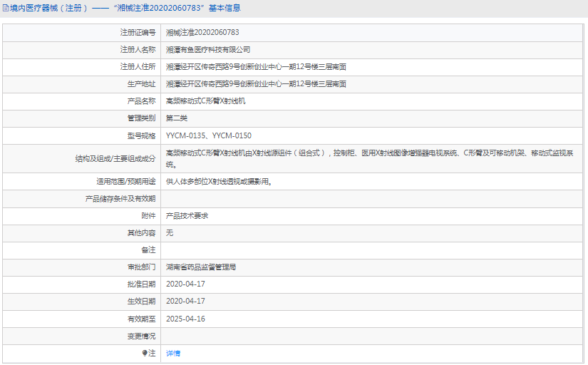Image resolution: width=588 pixels, height=365 pixels.
Task: Click intended use text 供人体多部位X射线透视或摄影用
Action: [x=219, y=182]
